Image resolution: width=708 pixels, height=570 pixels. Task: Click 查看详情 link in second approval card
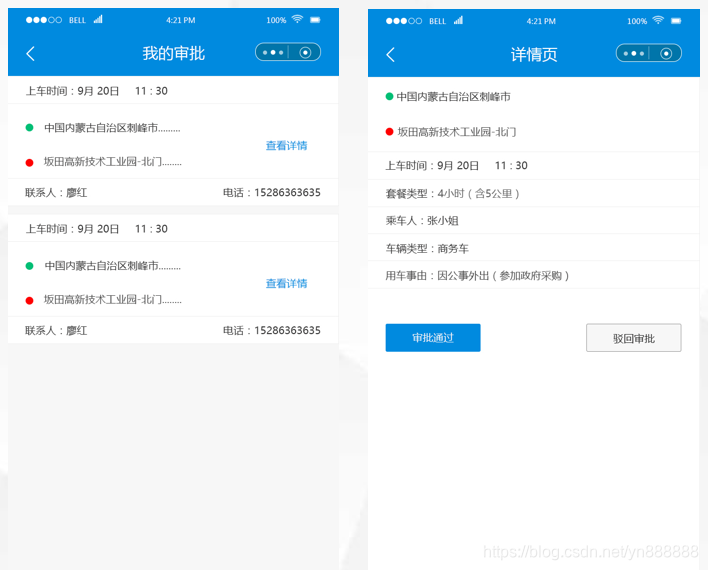coord(286,283)
